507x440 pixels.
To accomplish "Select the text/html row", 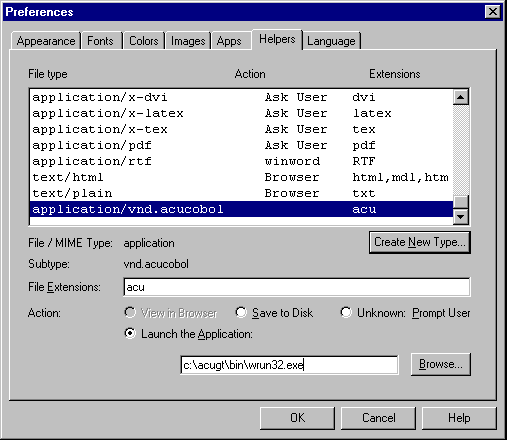I will [x=241, y=177].
